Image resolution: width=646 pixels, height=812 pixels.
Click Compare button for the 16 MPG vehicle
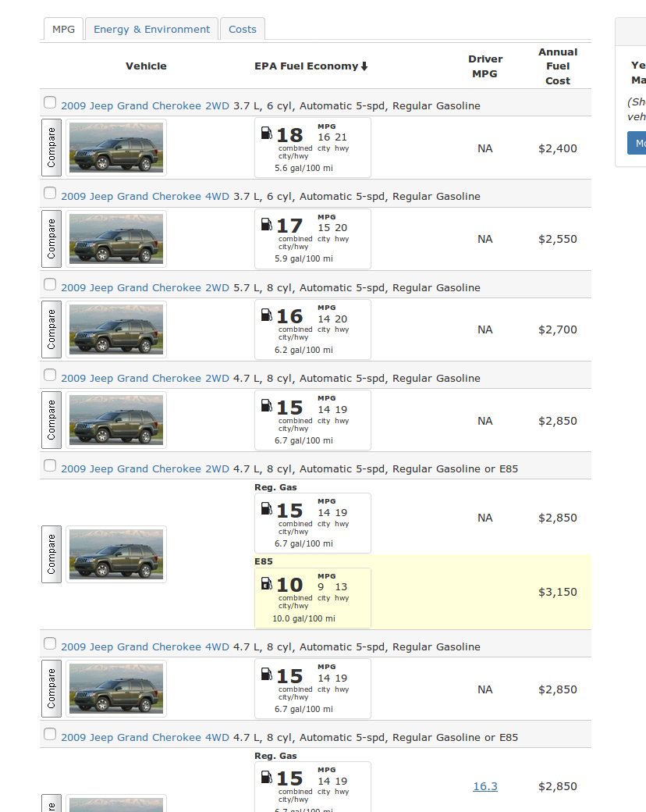tap(51, 329)
